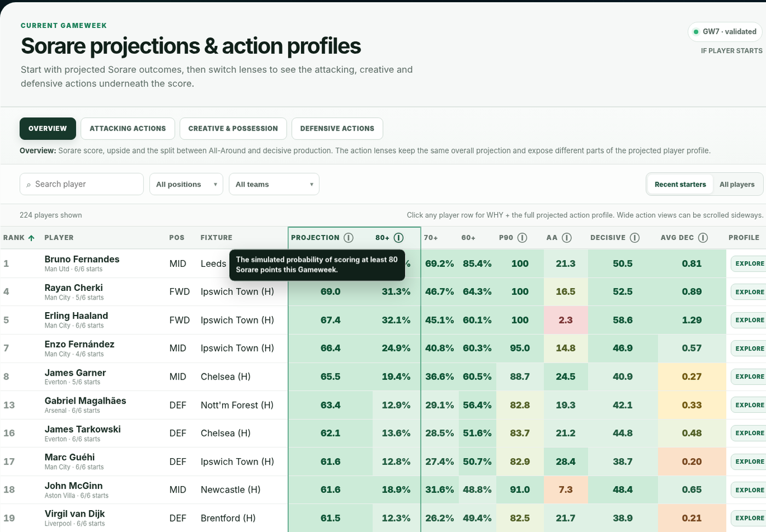Click Haaland's AA value 2.3
The image size is (766, 532).
pos(566,320)
